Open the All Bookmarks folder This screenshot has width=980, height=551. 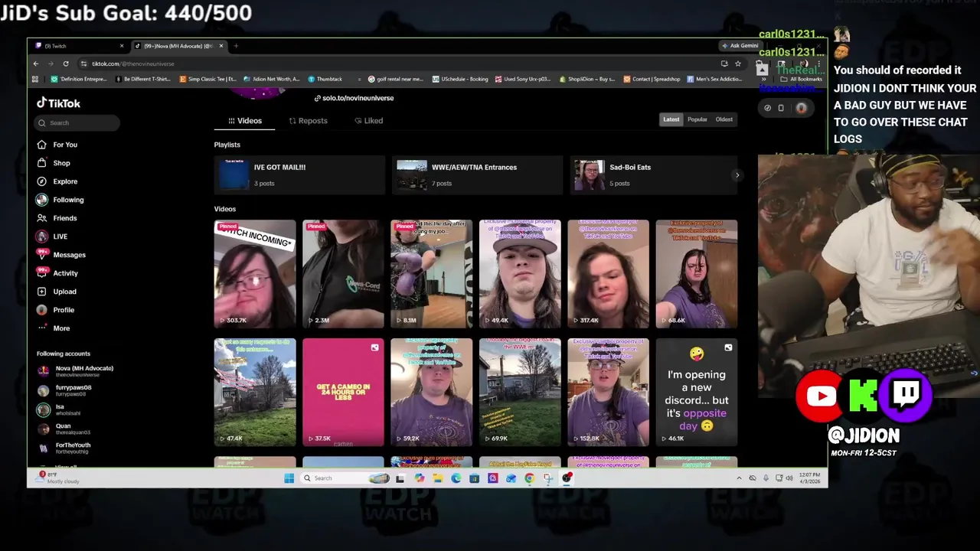[x=801, y=79]
